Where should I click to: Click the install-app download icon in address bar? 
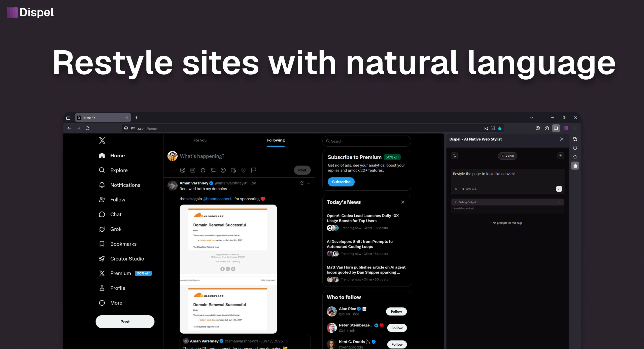[x=493, y=128]
